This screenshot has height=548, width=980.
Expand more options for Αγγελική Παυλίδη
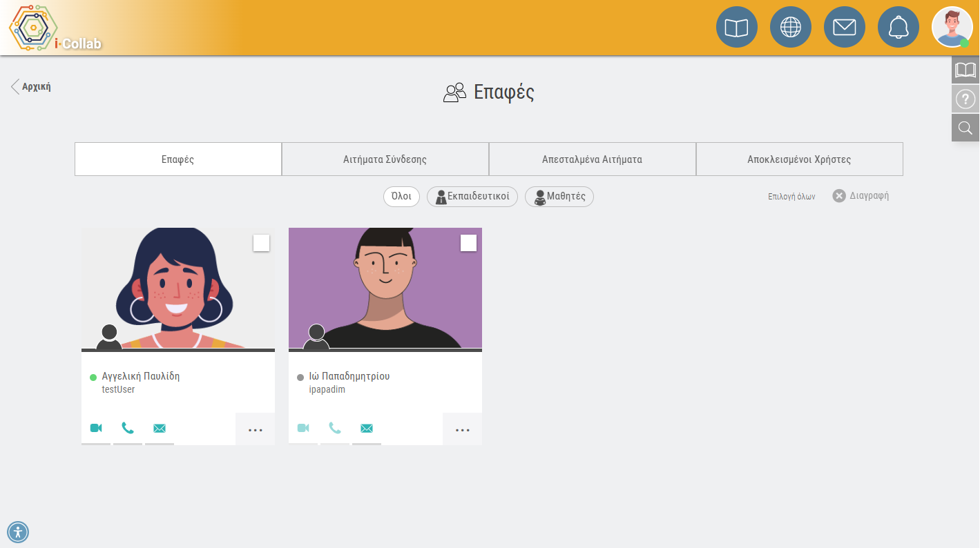(x=256, y=429)
